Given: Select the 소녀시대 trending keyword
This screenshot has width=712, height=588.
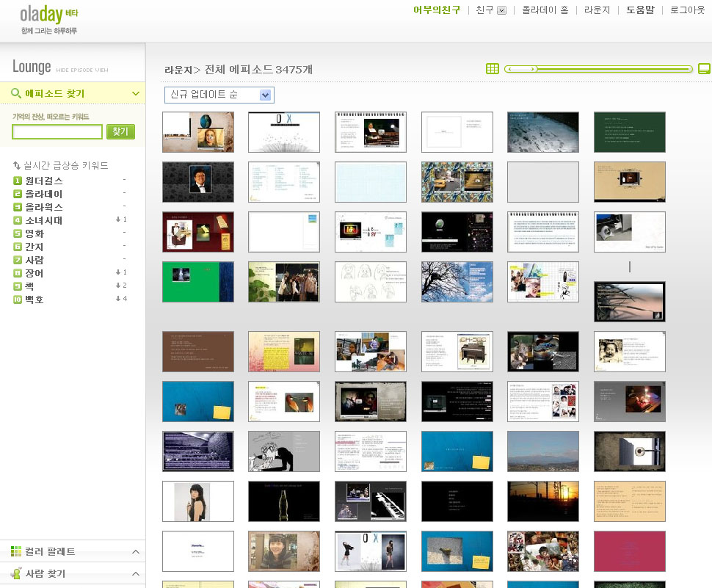Looking at the screenshot, I should 44,220.
